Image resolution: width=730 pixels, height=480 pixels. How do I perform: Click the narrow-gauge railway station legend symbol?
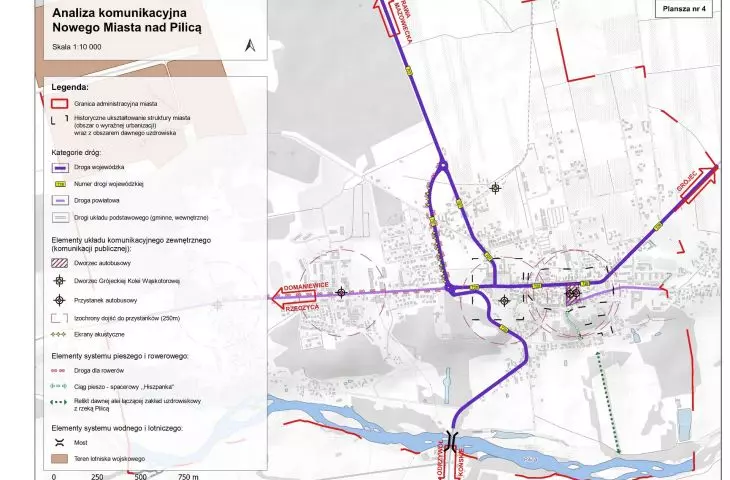tap(59, 281)
